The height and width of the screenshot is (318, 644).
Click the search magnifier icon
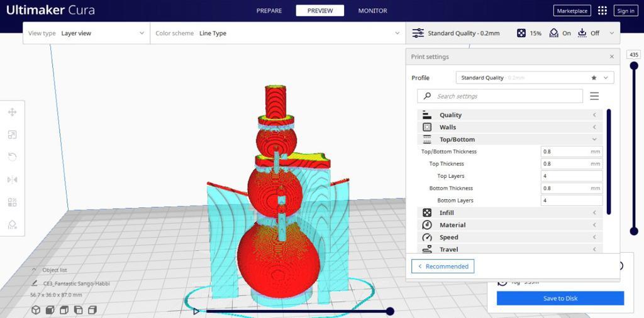(x=427, y=96)
